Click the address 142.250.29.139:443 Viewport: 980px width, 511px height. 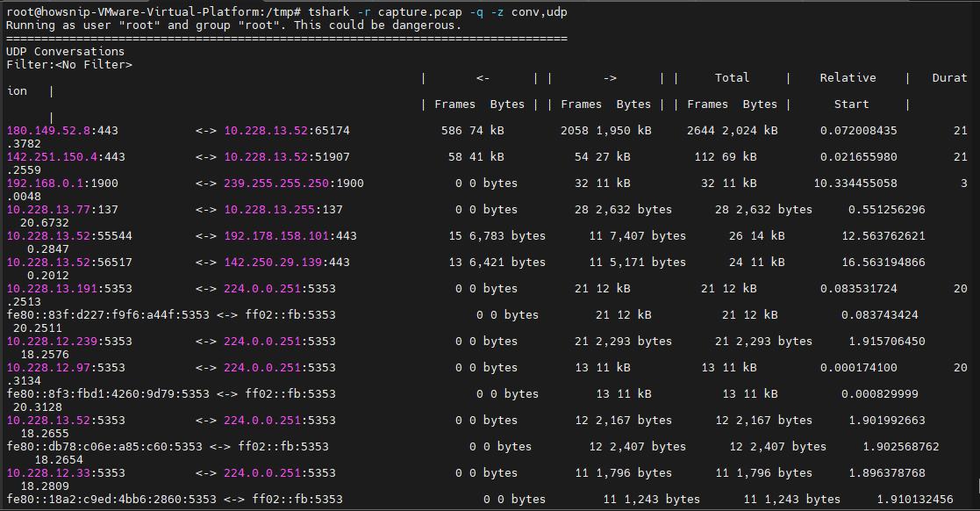(287, 262)
